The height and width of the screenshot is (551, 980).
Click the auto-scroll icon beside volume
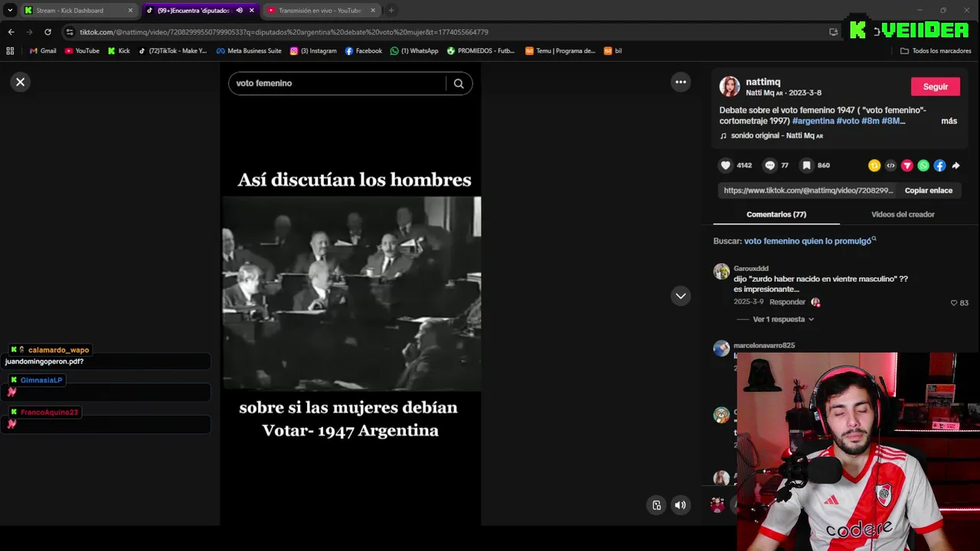[656, 505]
